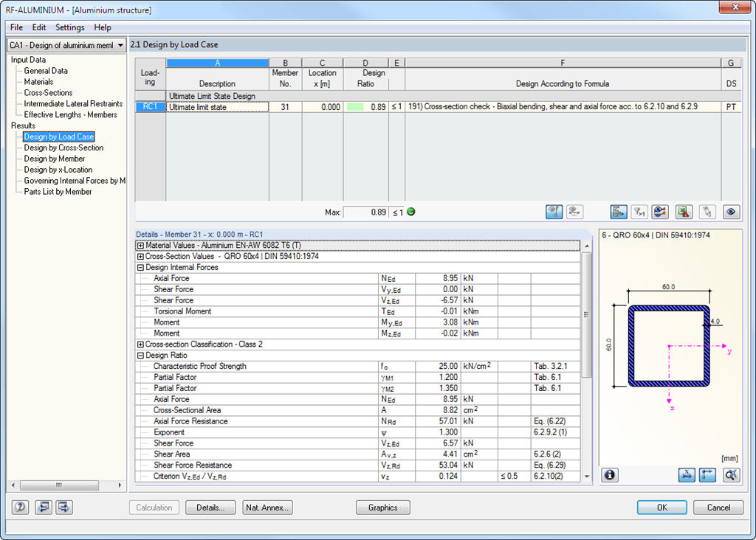Click green design ratio color bar

tap(355, 107)
